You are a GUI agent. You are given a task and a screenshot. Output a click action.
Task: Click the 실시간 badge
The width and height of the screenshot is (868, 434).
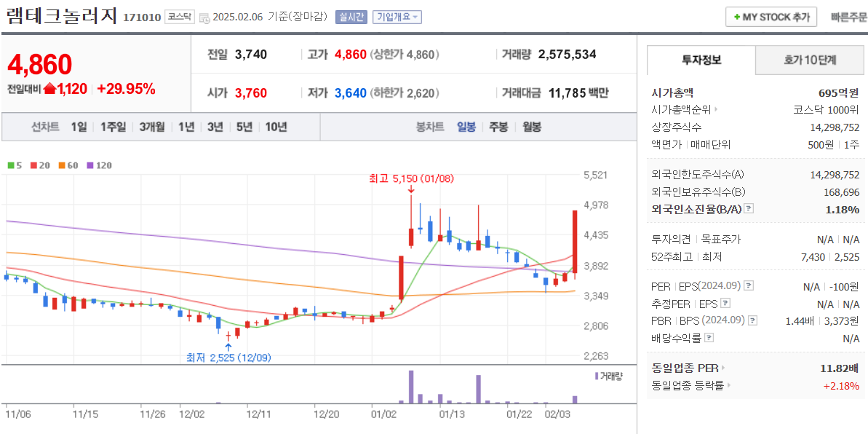pyautogui.click(x=351, y=17)
